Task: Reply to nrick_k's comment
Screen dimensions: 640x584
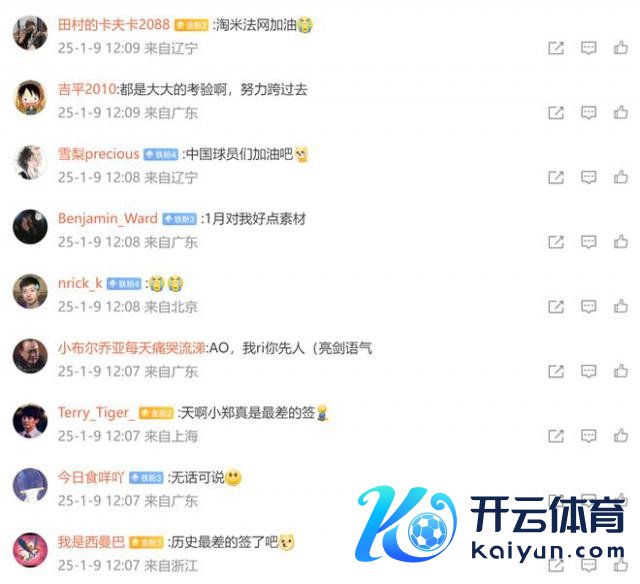Action: tap(589, 307)
